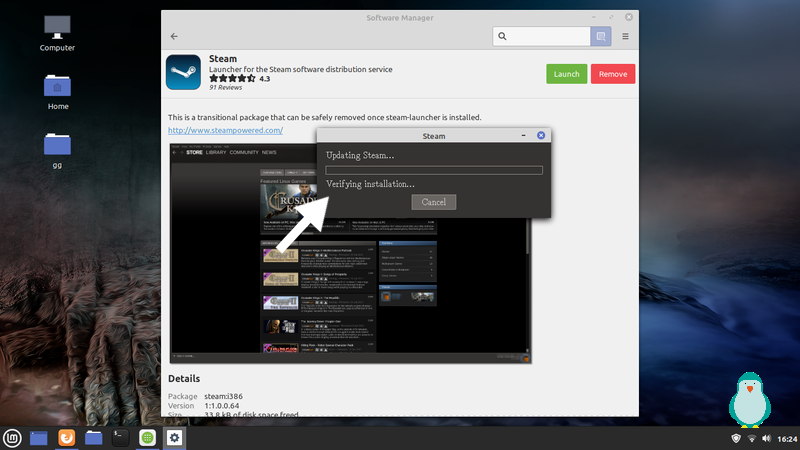Open the network tray icon
The height and width of the screenshot is (450, 800).
pos(752,438)
